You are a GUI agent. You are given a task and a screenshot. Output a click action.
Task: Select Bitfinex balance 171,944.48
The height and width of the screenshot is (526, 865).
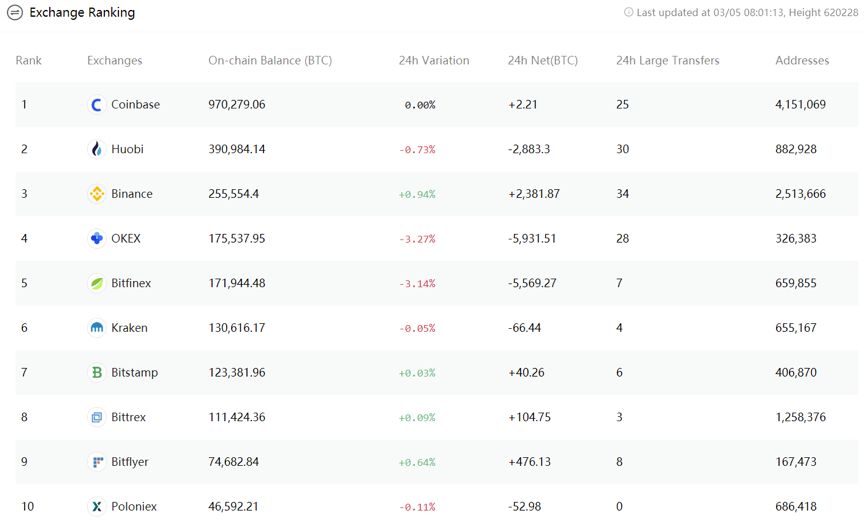click(237, 283)
